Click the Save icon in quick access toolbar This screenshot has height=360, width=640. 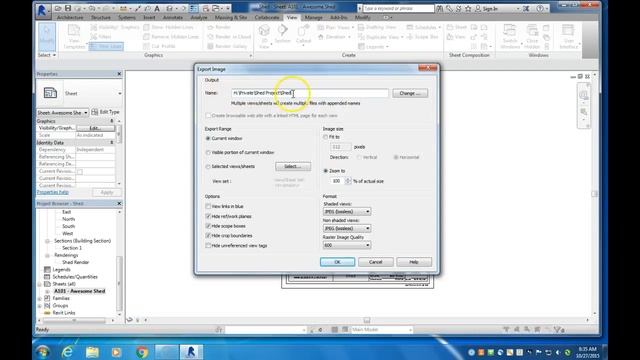pos(68,8)
